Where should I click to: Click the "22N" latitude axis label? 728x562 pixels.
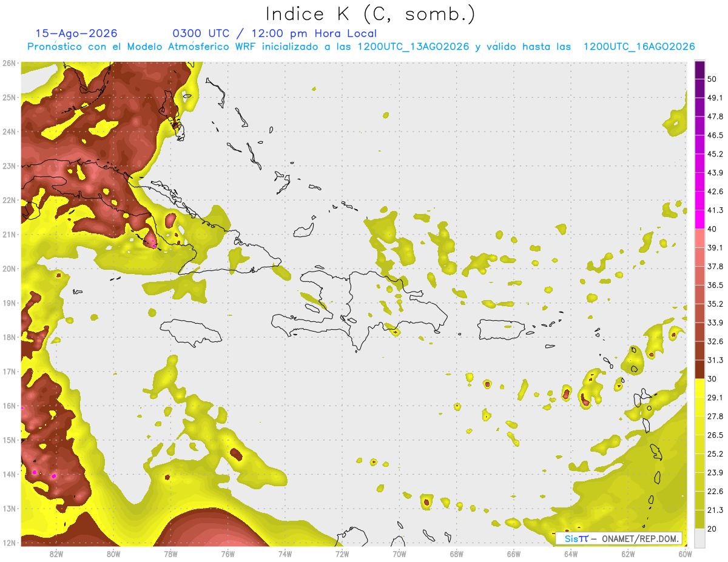(x=9, y=200)
